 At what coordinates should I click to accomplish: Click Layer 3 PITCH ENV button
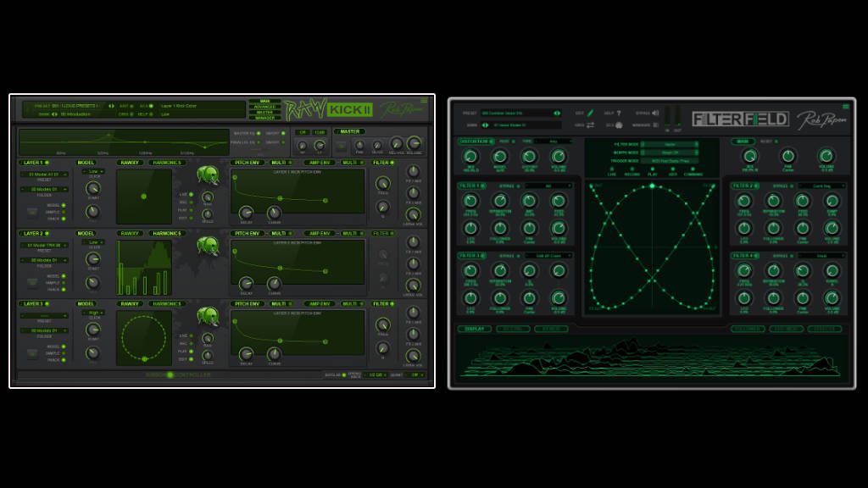click(247, 304)
